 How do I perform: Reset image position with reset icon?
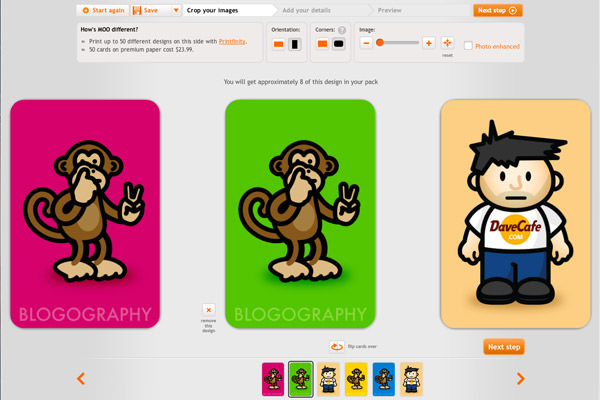[447, 42]
